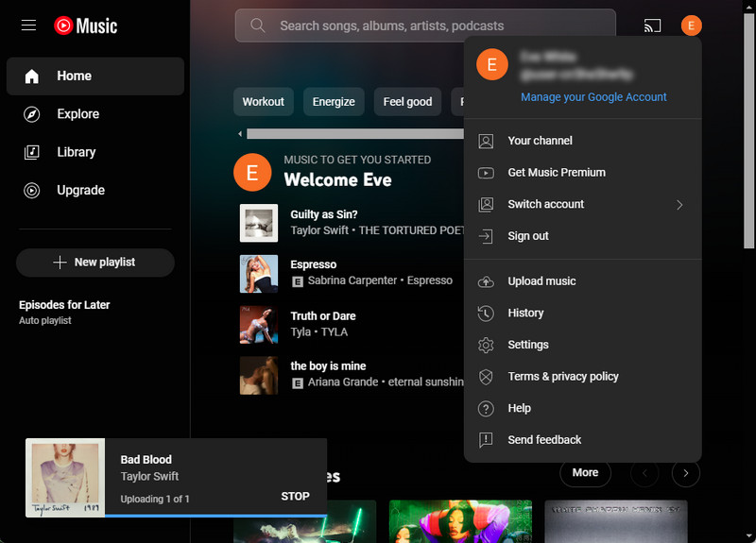The image size is (756, 543).
Task: Click the Send feedback flag icon
Action: pos(486,440)
